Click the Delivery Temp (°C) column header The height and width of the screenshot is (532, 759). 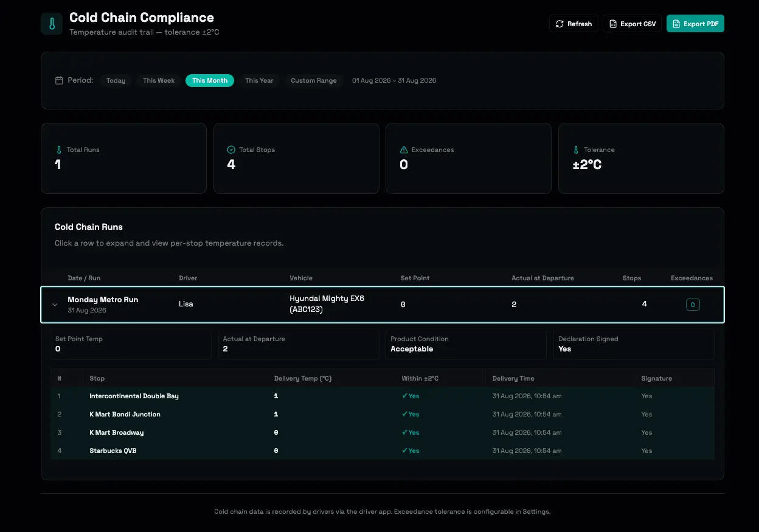coord(303,378)
